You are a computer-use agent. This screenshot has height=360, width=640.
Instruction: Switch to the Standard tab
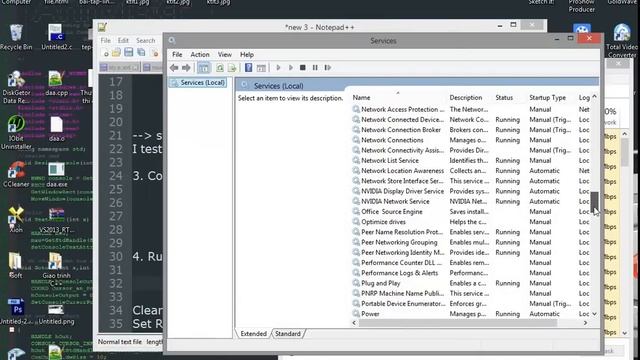point(288,334)
